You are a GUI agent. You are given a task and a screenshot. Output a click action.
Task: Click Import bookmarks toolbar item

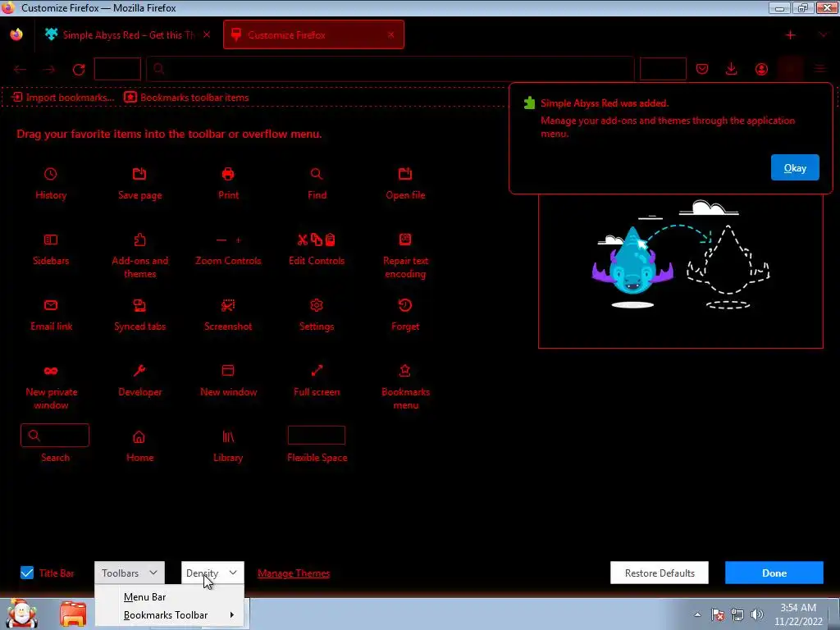click(x=63, y=97)
